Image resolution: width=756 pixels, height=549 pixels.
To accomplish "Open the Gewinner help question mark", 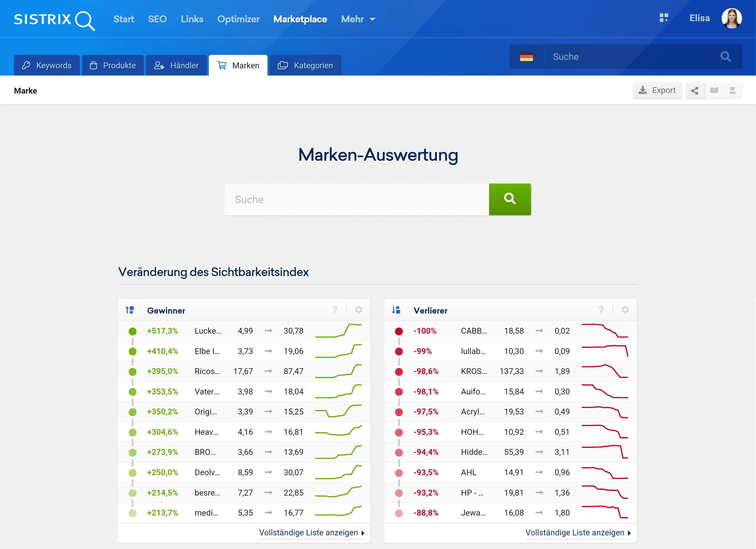I will point(335,310).
